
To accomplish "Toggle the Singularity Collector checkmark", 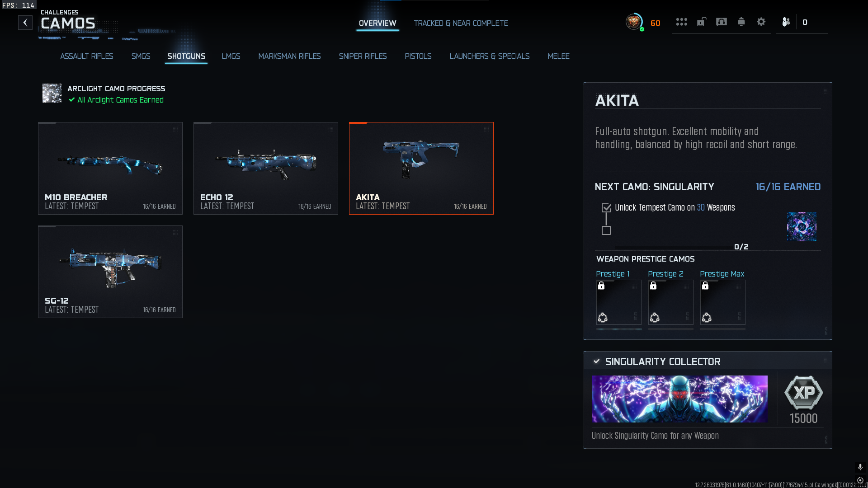I will click(x=596, y=361).
